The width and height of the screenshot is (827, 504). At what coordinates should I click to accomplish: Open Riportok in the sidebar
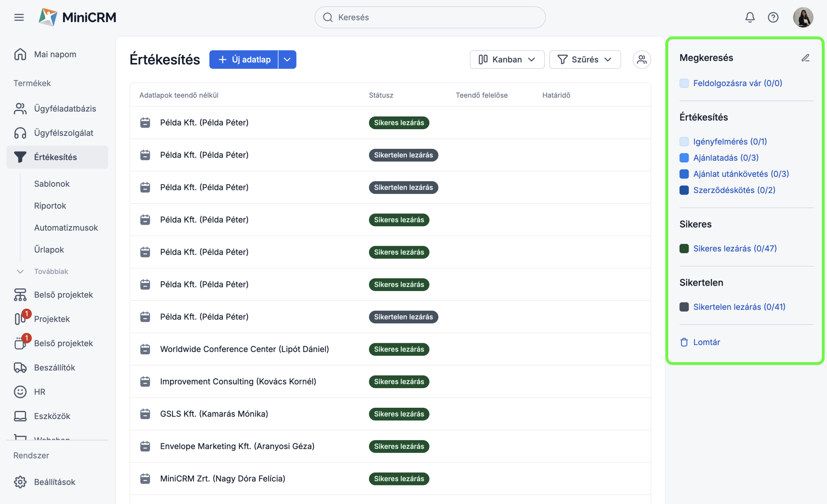coord(50,206)
